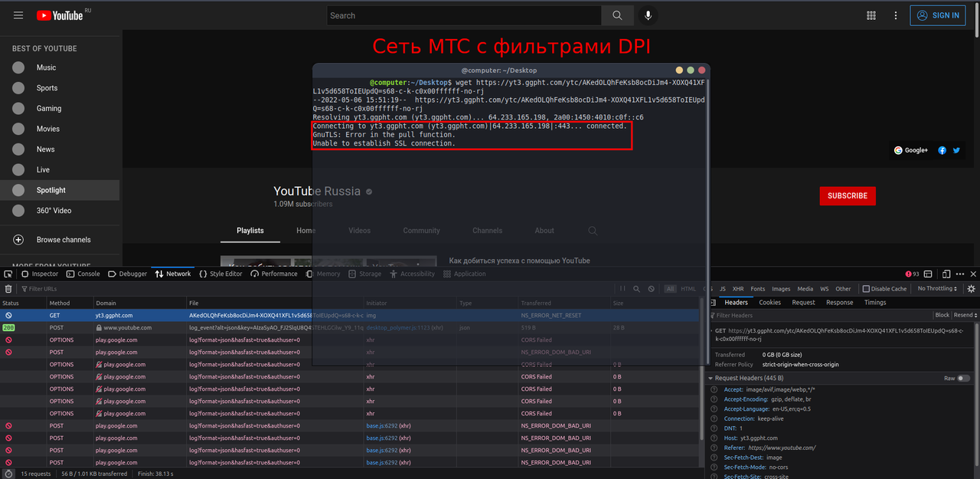Click the 93 errors badge
Image resolution: width=980 pixels, height=479 pixels.
912,274
